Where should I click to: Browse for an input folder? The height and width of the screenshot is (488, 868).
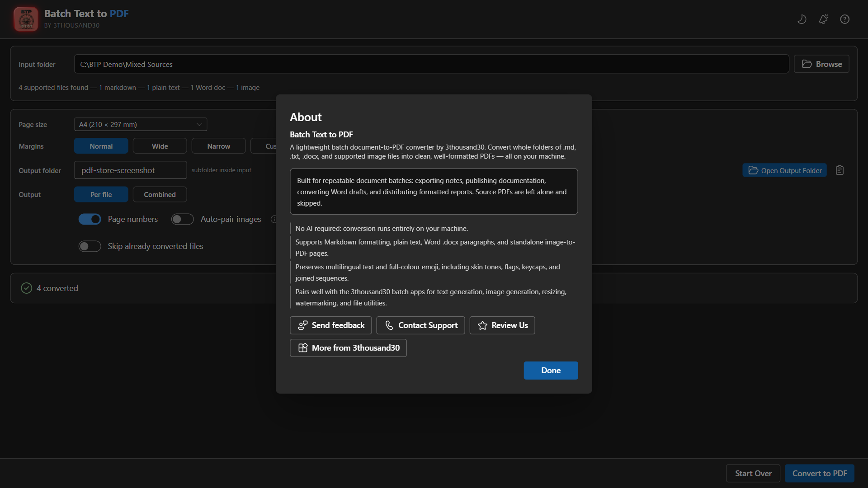[x=821, y=64]
